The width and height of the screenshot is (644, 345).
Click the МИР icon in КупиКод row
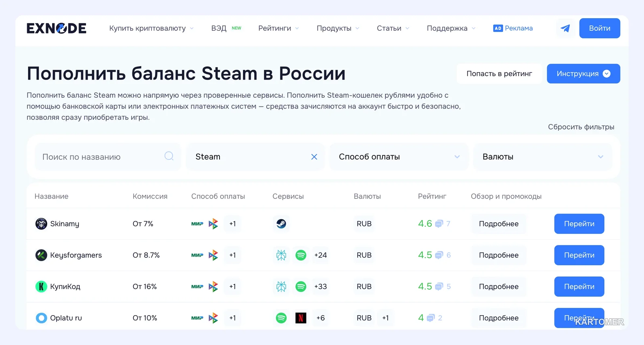tap(197, 286)
